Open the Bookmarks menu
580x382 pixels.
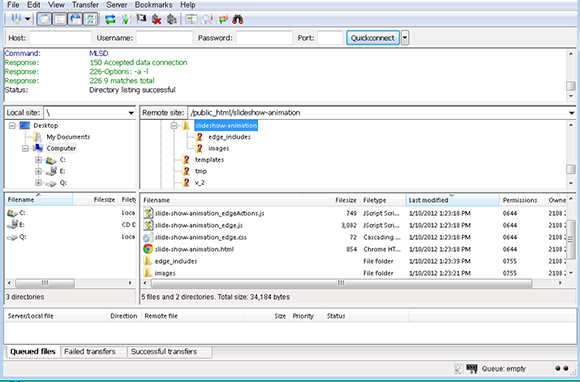tap(154, 5)
